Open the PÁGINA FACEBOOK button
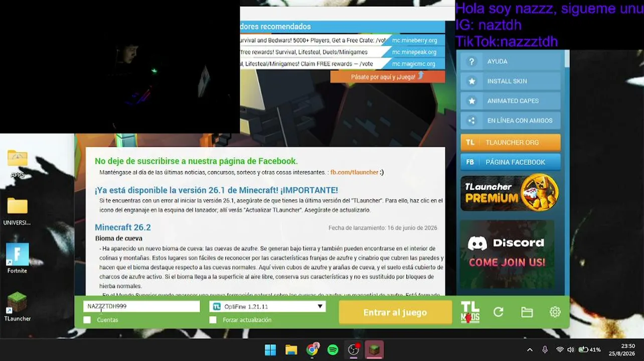Screen dimensions: 644x361 [x=511, y=162]
